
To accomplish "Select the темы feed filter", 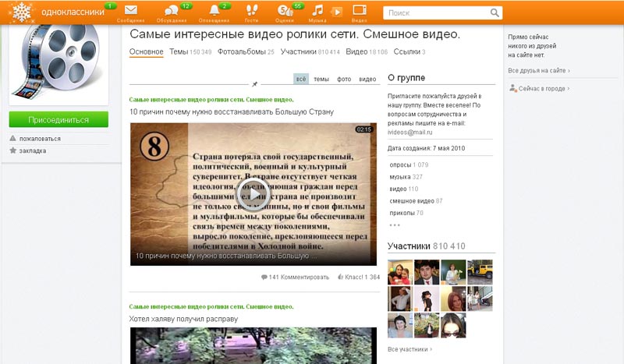I will pyautogui.click(x=321, y=80).
